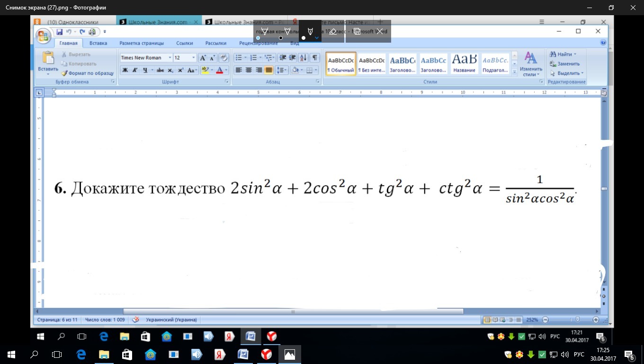The width and height of the screenshot is (644, 364).
Task: Click the quick print icon
Action: (x=92, y=32)
